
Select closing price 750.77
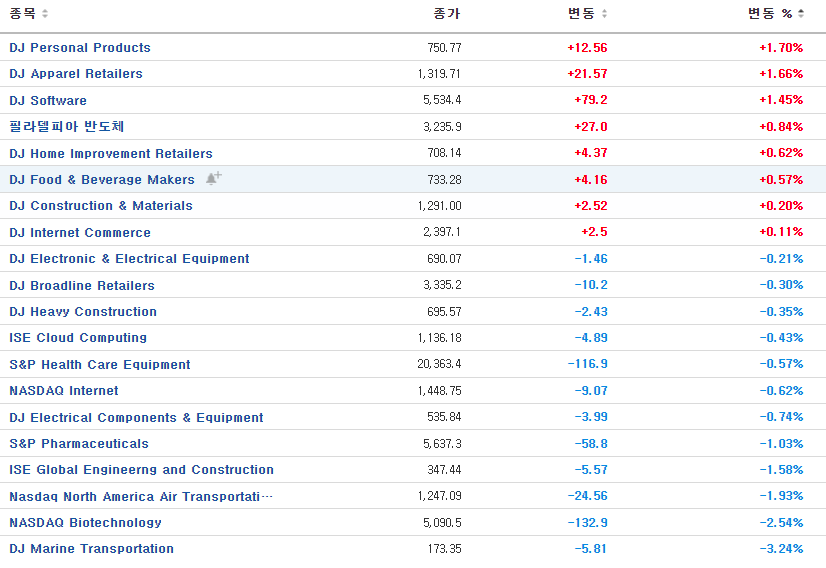[445, 48]
